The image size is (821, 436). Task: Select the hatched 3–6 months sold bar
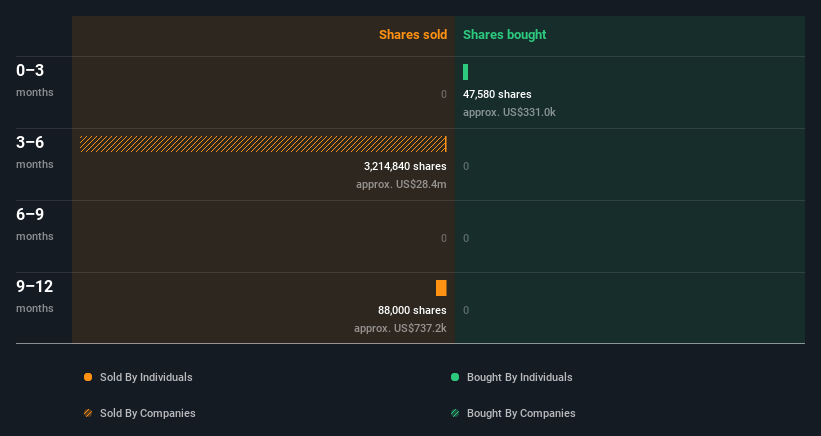263,144
